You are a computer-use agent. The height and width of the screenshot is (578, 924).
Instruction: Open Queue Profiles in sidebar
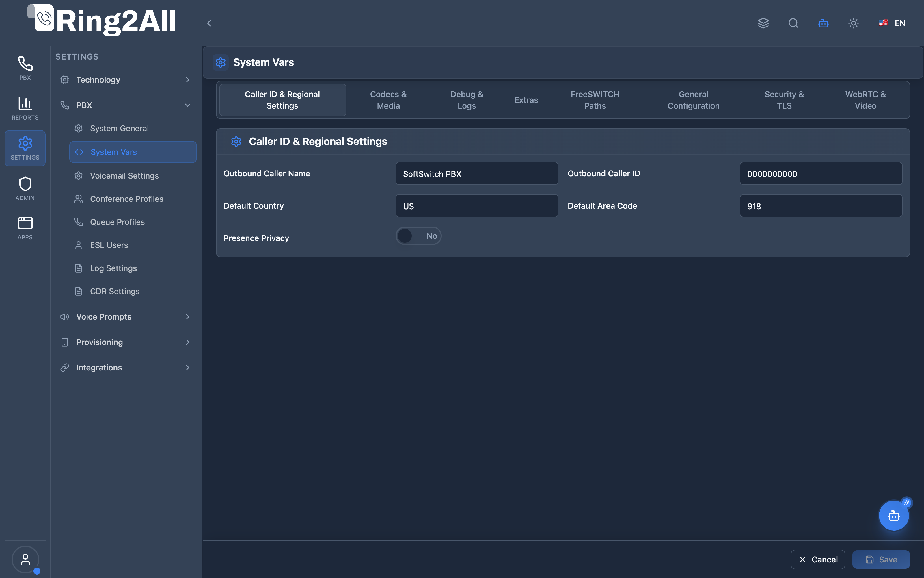pyautogui.click(x=133, y=222)
